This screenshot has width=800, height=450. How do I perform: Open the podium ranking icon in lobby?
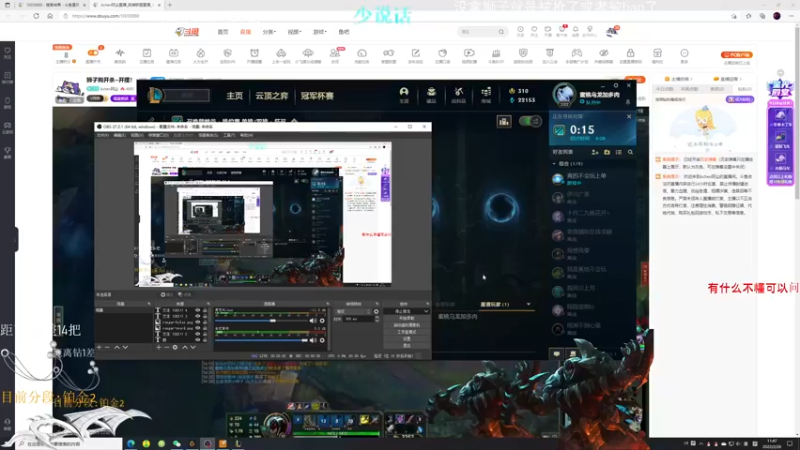(x=504, y=121)
